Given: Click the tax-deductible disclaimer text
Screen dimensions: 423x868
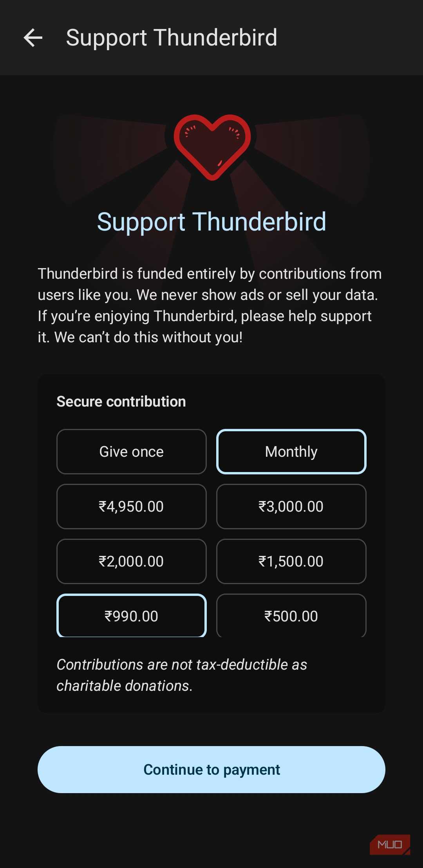Looking at the screenshot, I should pos(181,674).
